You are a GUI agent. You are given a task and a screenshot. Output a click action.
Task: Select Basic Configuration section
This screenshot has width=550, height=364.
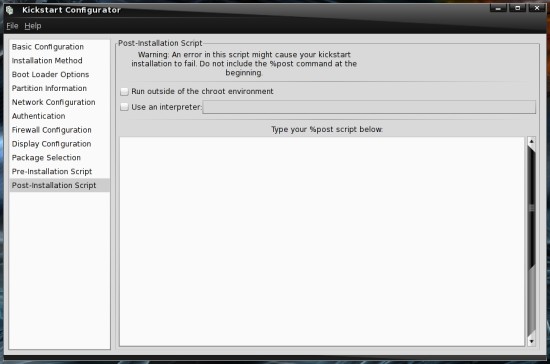[x=59, y=47]
